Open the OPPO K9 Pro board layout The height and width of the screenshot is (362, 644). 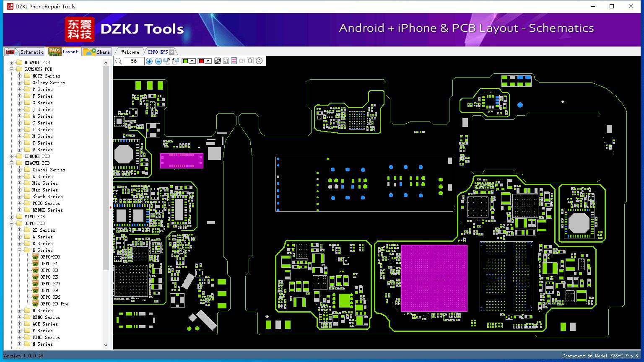click(54, 304)
